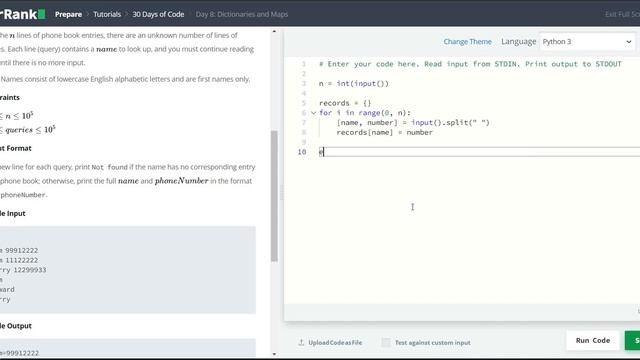Open the Python 3 language dropdown
Screen dimensions: 640x360
point(587,42)
